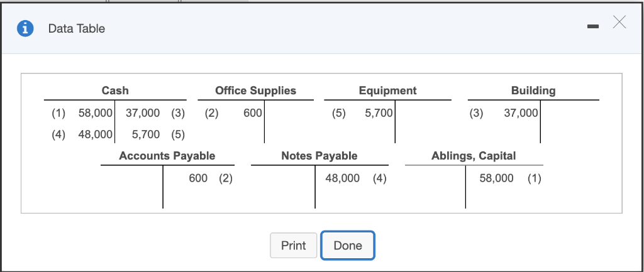
Task: Click the 5,700 credit in Cash
Action: [x=146, y=134]
